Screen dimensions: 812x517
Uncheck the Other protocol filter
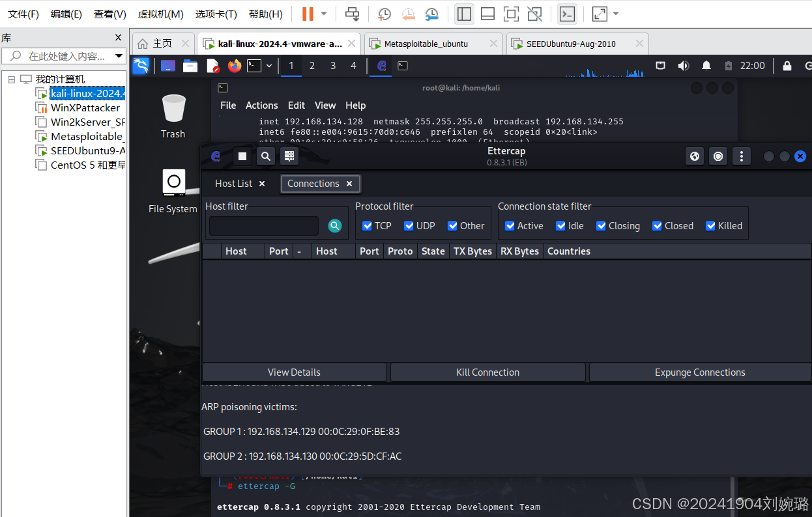coord(453,226)
